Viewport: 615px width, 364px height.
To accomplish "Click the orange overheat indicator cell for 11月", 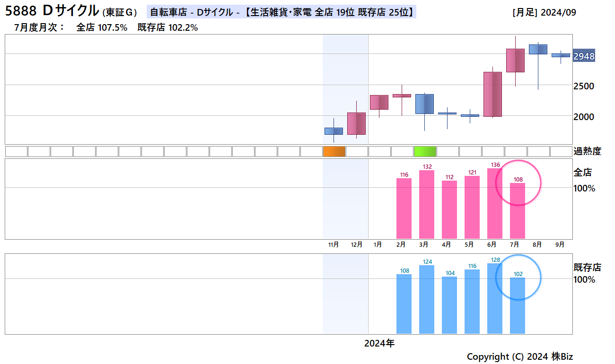I will point(334,151).
